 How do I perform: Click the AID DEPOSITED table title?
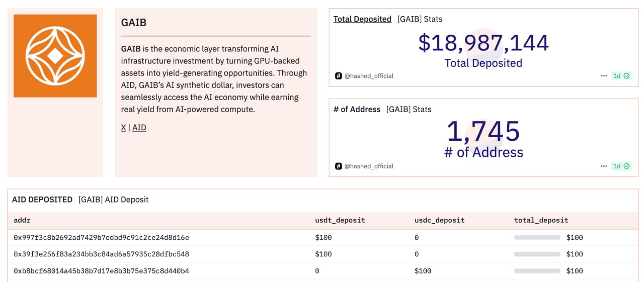click(42, 200)
